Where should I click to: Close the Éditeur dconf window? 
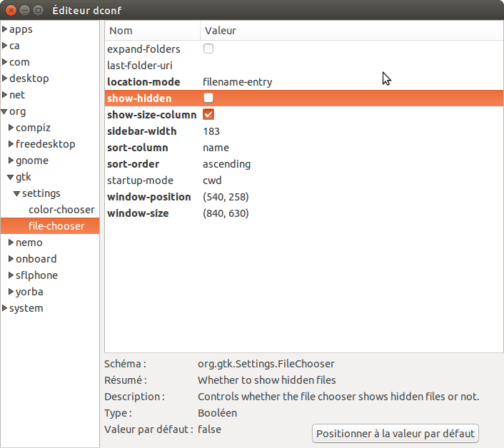click(x=9, y=10)
